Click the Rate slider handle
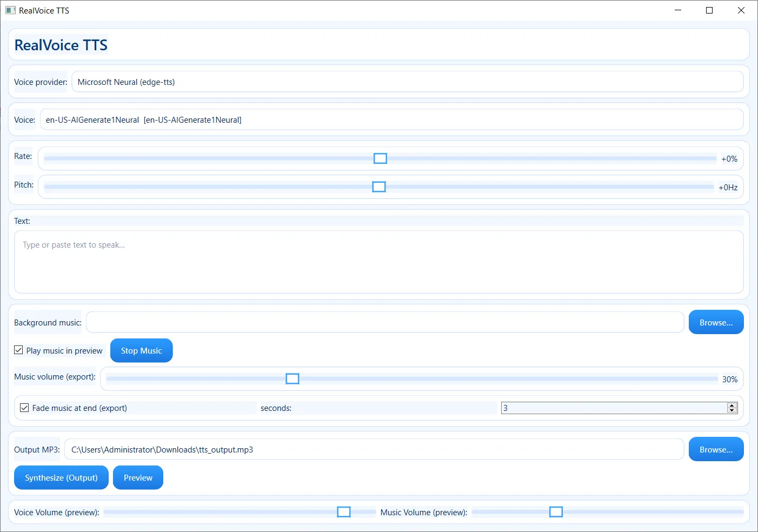 (381, 158)
